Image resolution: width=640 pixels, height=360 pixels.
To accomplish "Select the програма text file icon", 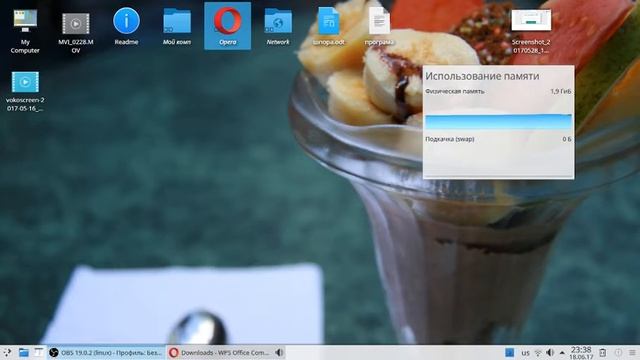I will point(379,26).
